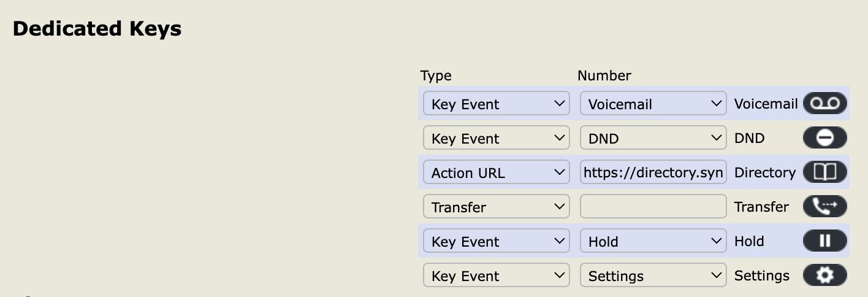Click the Directory book icon
Screen dimensions: 868x297
824,172
